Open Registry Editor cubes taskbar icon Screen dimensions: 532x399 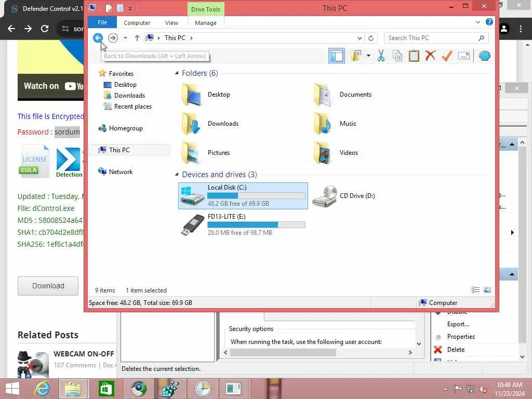(170, 389)
